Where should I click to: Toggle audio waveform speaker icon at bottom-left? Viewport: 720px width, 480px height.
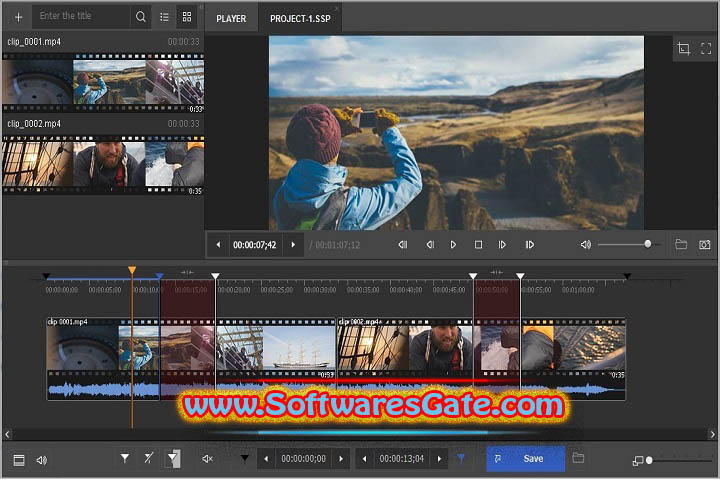tap(41, 460)
